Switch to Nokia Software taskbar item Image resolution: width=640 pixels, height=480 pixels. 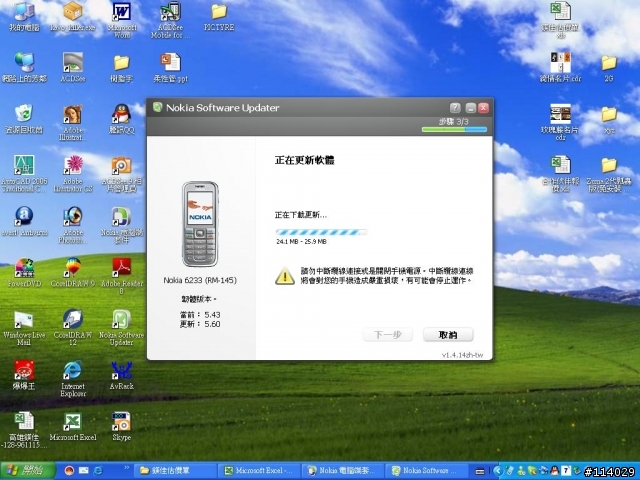coord(427,471)
